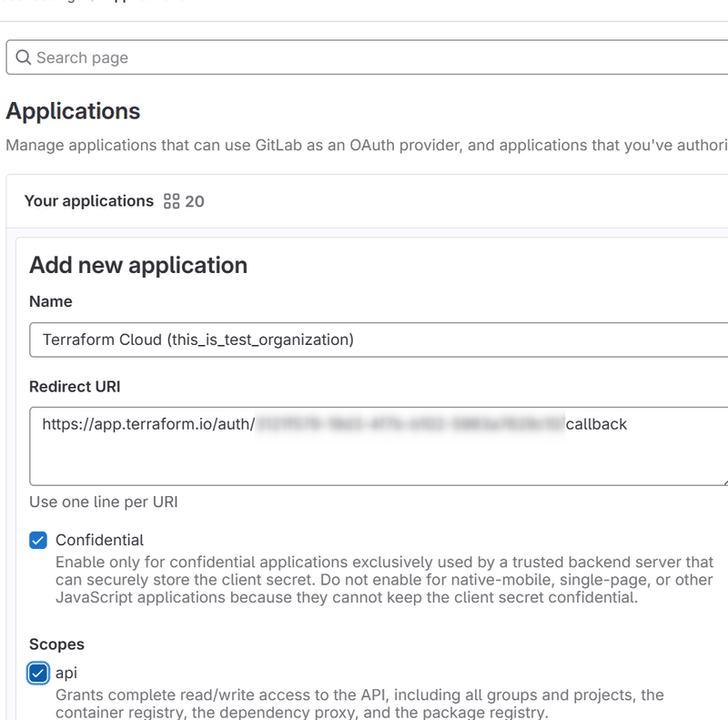Screen dimensions: 728x720
Task: Click the Applications page heading
Action: coord(73,111)
